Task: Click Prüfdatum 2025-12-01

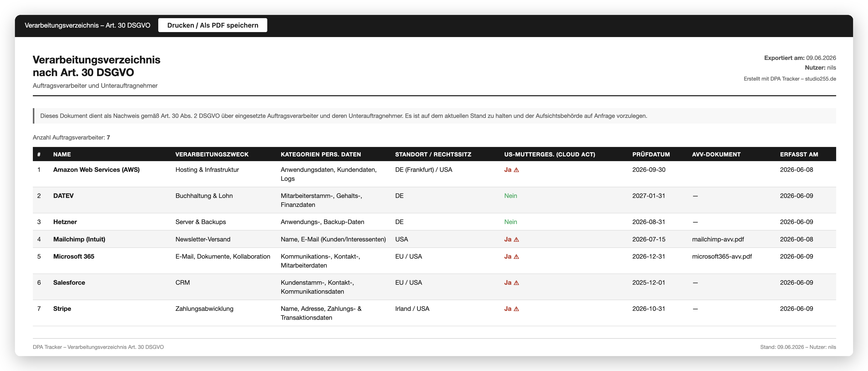Action: (649, 282)
